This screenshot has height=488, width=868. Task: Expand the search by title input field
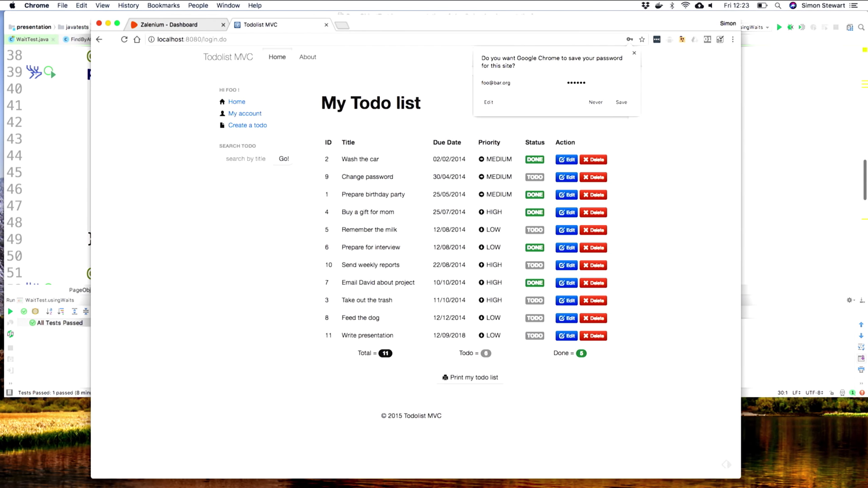pyautogui.click(x=245, y=158)
